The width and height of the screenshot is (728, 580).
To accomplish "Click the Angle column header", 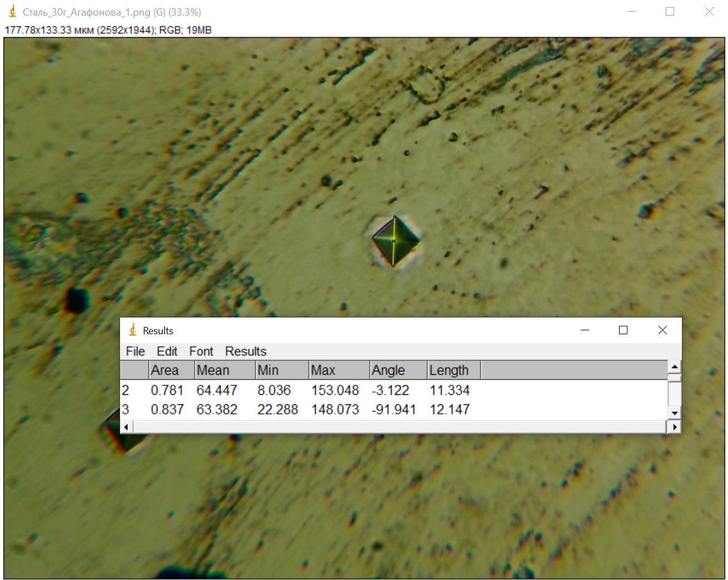I will click(398, 370).
